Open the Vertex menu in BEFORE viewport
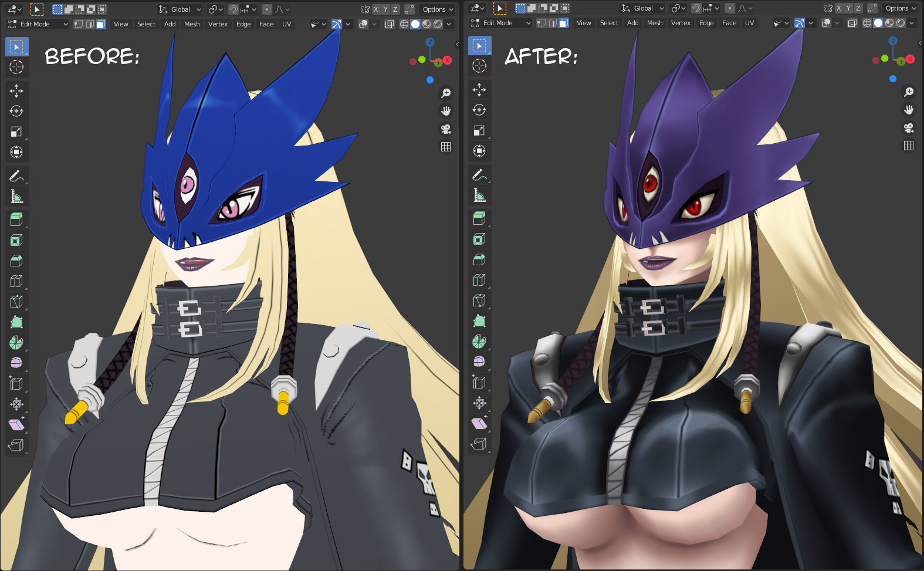This screenshot has height=571, width=924. pyautogui.click(x=218, y=24)
